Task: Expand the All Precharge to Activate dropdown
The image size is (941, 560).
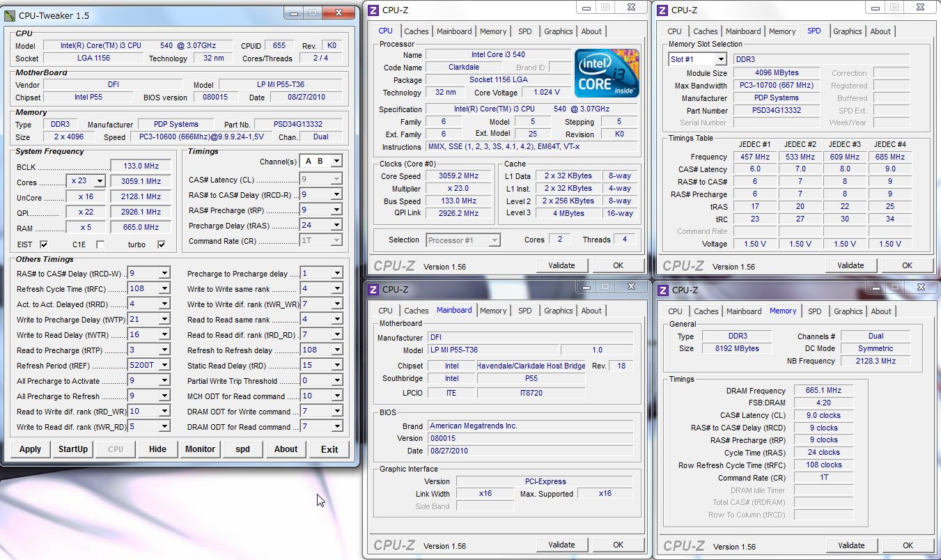Action: (164, 380)
